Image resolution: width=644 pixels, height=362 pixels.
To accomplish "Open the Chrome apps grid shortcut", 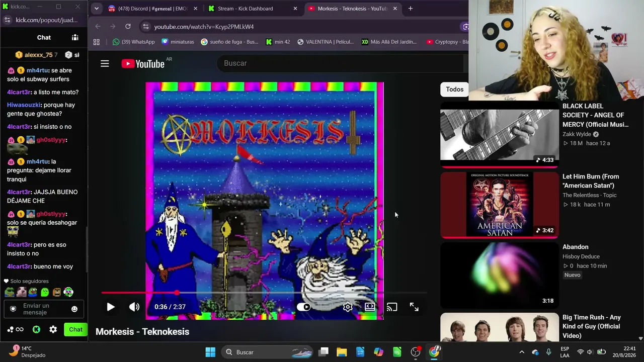I will 97,42.
